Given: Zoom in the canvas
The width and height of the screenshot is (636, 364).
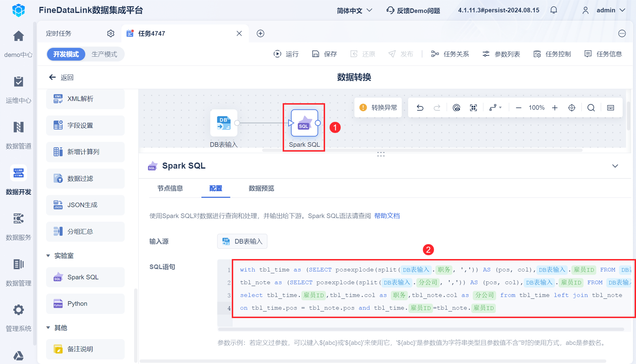Looking at the screenshot, I should pyautogui.click(x=555, y=108).
